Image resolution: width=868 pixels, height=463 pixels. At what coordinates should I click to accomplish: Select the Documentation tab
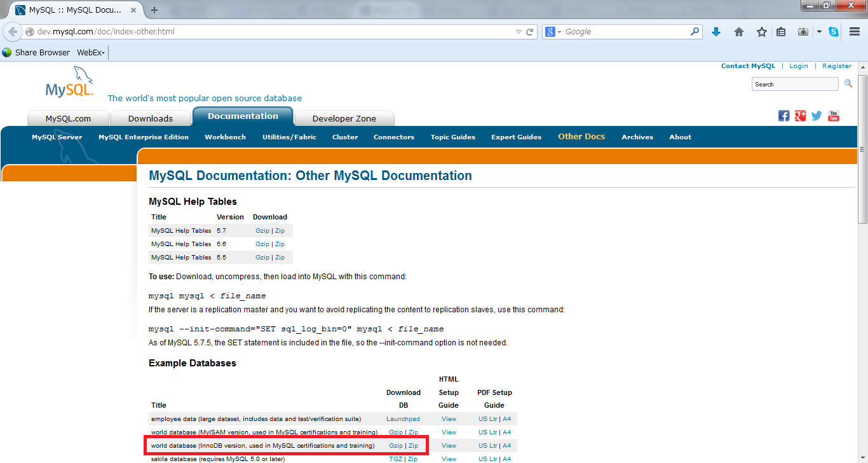click(x=243, y=116)
